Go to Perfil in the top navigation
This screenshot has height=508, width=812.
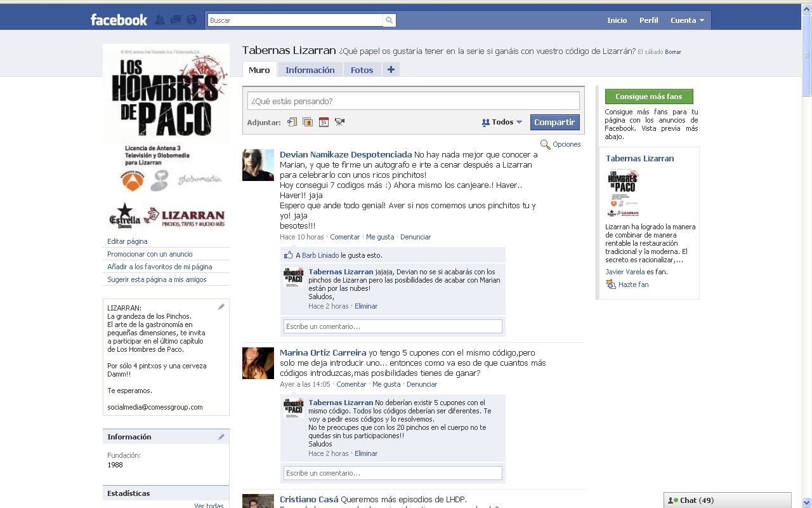[x=648, y=20]
